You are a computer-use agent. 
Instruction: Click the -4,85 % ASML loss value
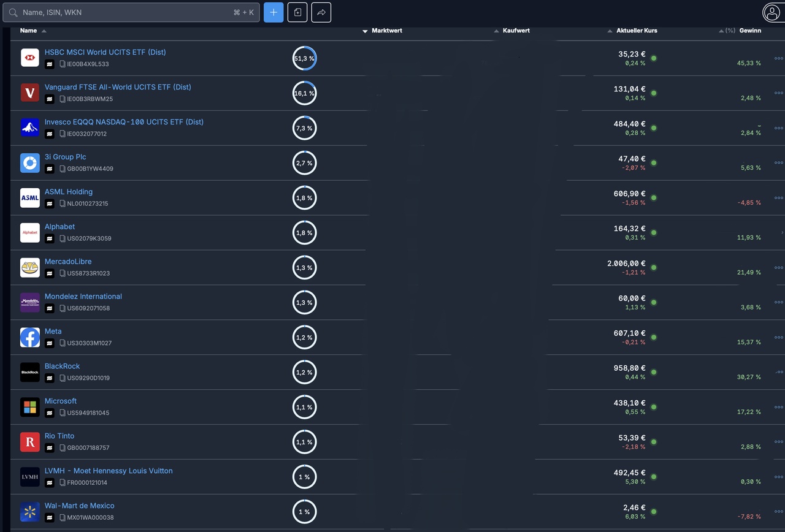tap(749, 203)
